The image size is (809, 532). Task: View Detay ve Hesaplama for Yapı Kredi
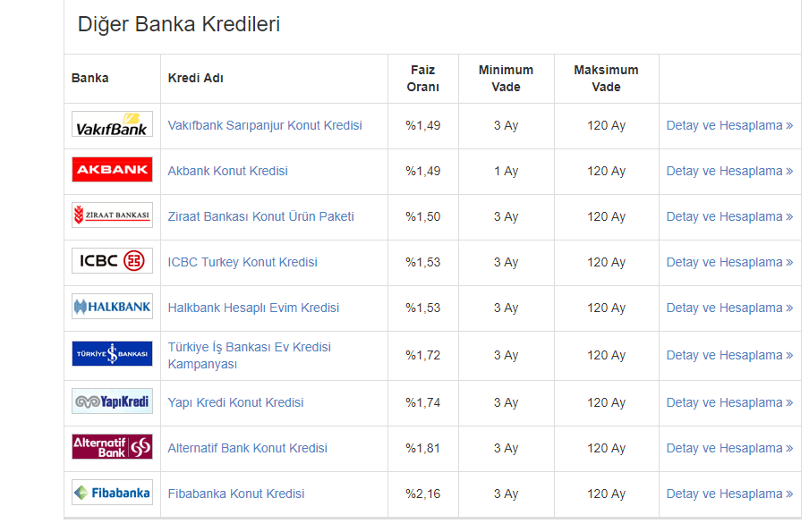[729, 402]
